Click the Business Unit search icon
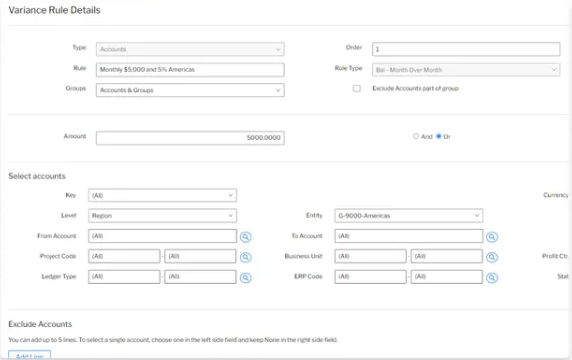Viewport: 572px width, 360px height. (492, 257)
